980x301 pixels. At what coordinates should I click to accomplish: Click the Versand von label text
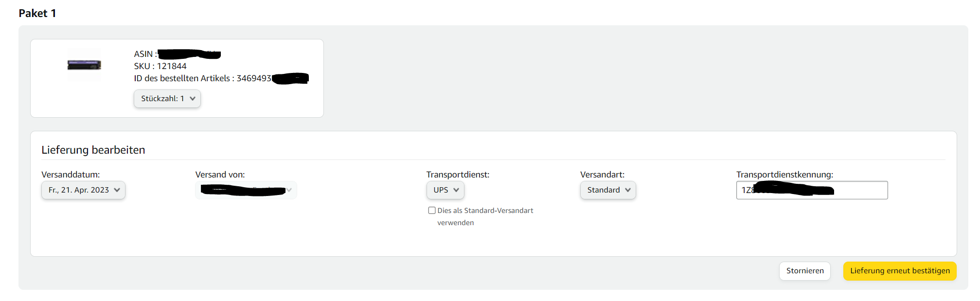pyautogui.click(x=220, y=175)
